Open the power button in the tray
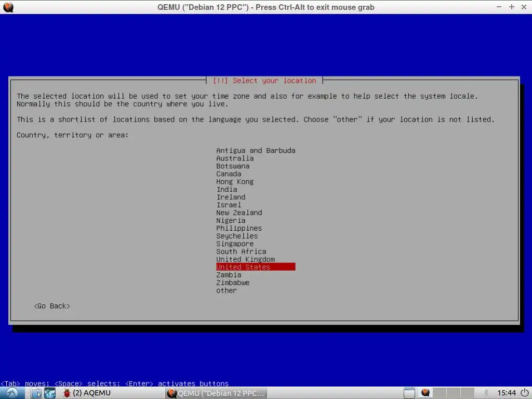The width and height of the screenshot is (532, 399). 525,393
